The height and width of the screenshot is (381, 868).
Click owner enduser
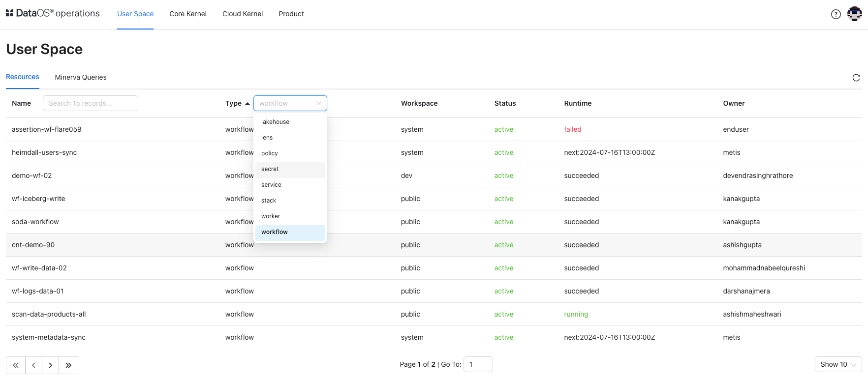[736, 129]
